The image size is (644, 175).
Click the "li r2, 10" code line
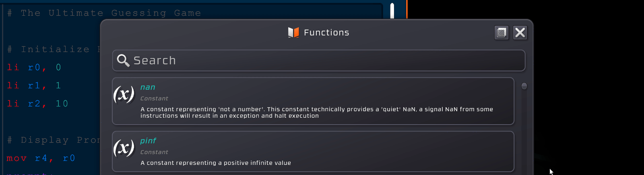[38, 104]
